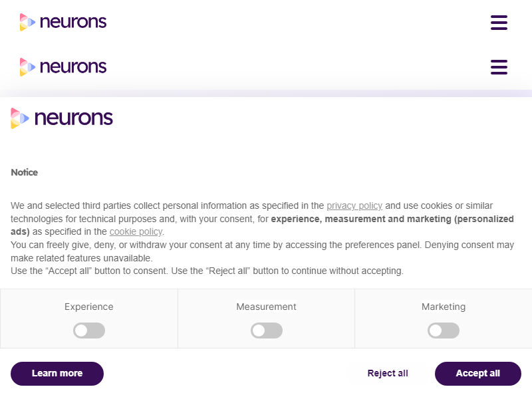Reject all cookies
The image size is (532, 399).
(x=388, y=373)
